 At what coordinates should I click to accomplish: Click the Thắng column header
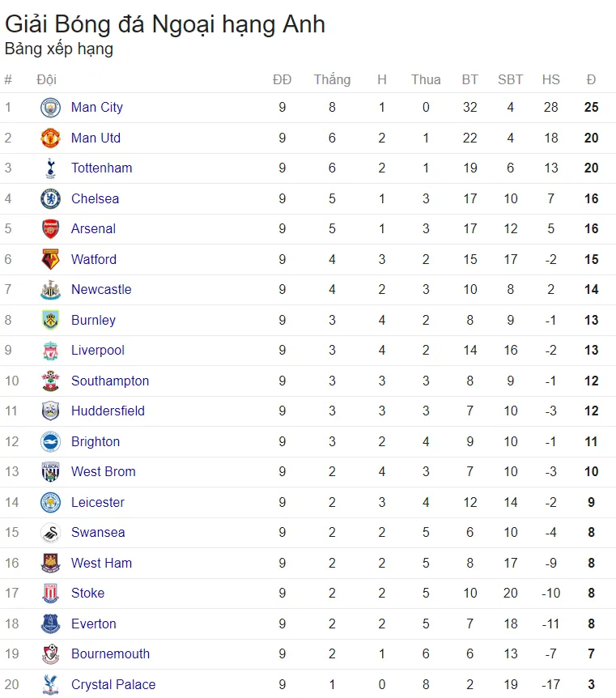pos(332,79)
